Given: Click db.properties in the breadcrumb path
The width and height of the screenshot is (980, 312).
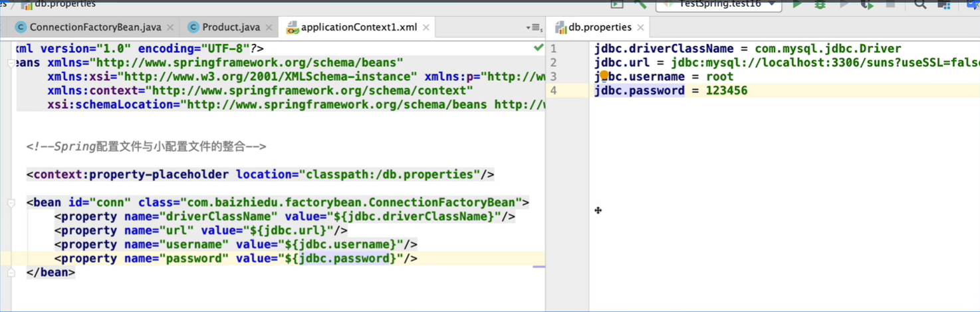Looking at the screenshot, I should [x=65, y=4].
